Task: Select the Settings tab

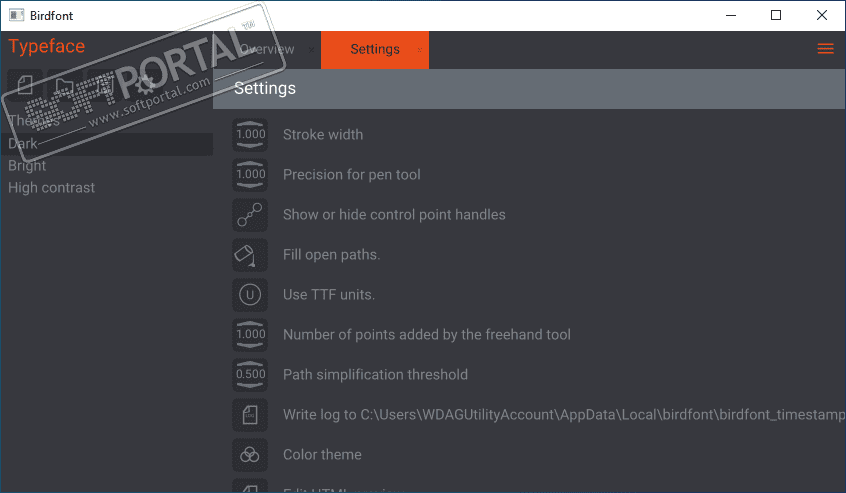Action: point(374,49)
